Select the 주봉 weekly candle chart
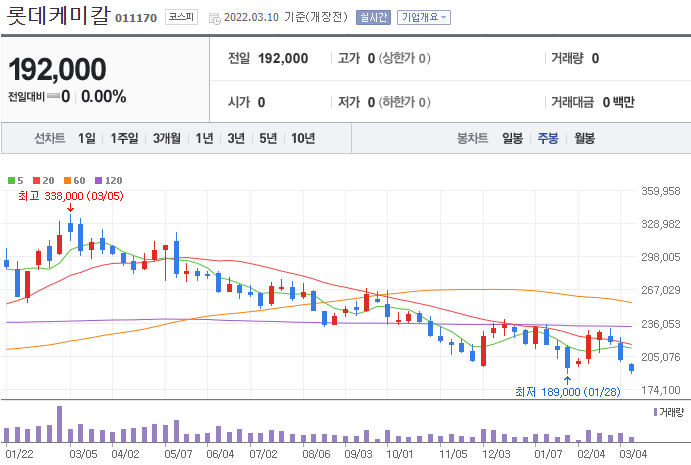 (548, 138)
